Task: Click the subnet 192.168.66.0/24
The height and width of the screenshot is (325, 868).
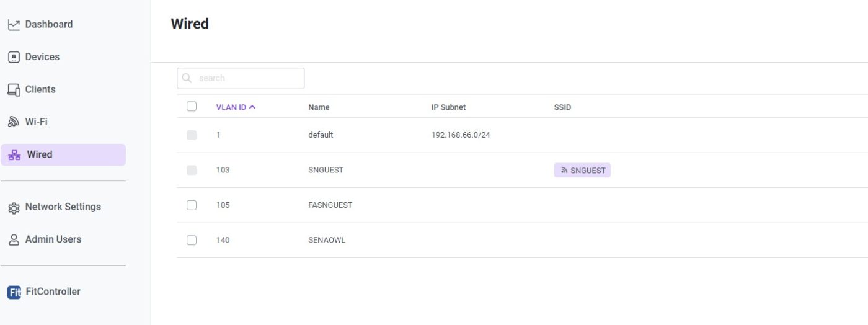Action: (461, 135)
